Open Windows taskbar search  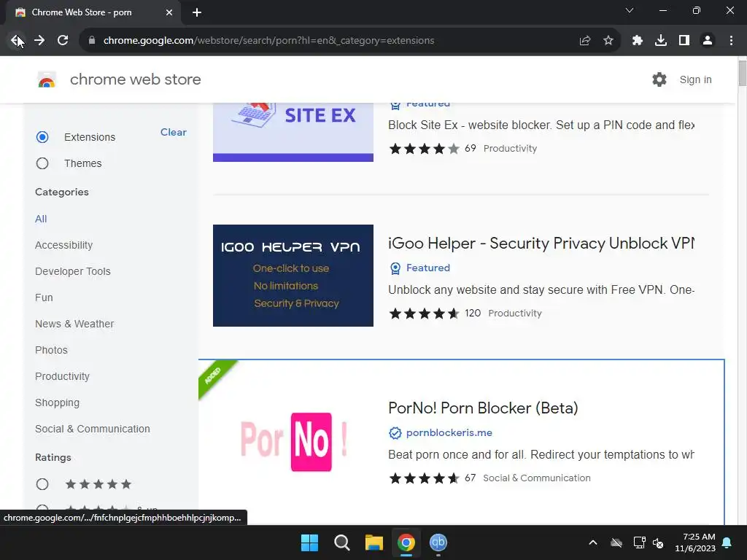click(x=341, y=542)
